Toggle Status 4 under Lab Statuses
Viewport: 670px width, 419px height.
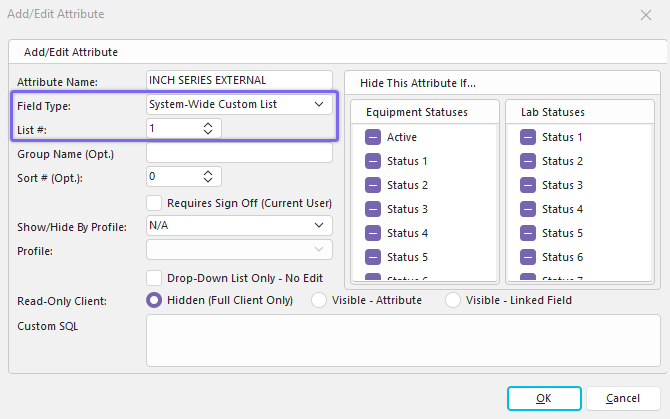click(x=528, y=209)
